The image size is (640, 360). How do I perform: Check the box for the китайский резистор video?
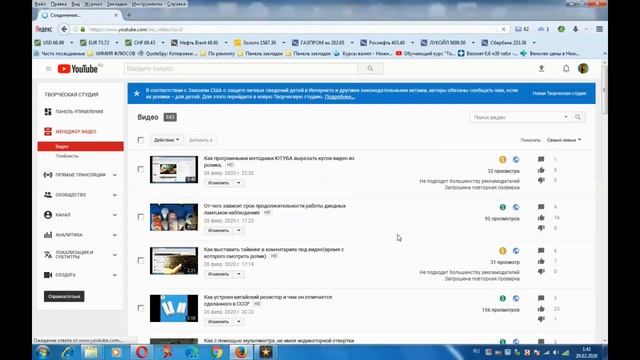point(141,308)
